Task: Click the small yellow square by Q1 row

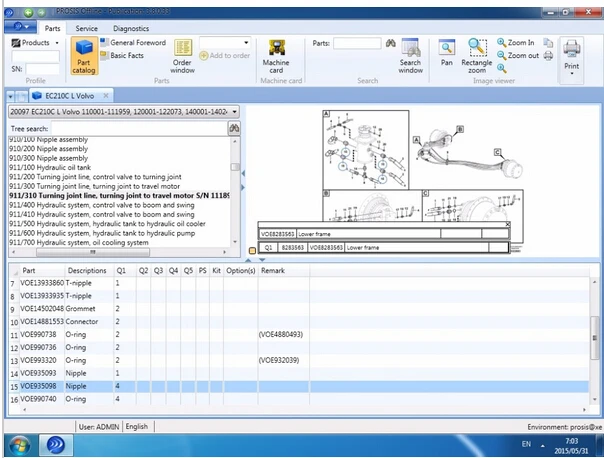Action: pos(252,250)
